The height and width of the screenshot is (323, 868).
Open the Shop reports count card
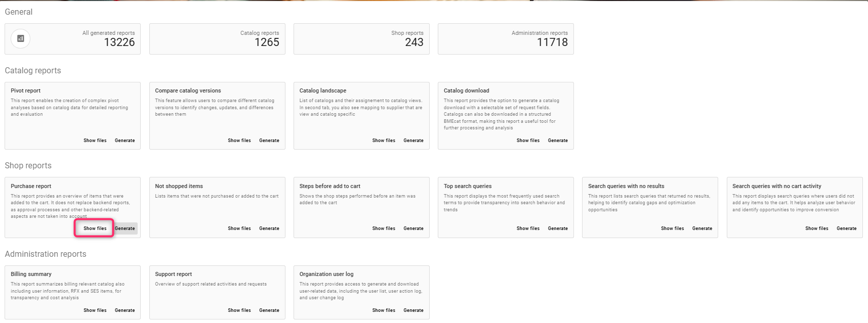click(x=361, y=39)
